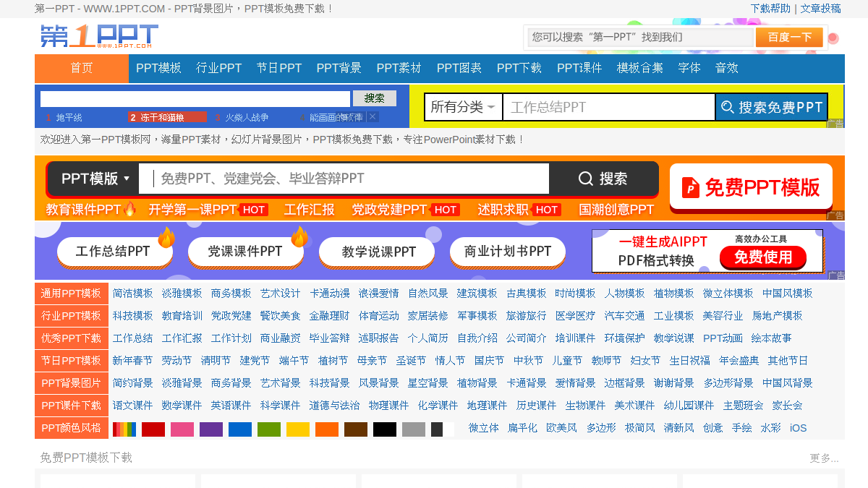
Task: Open the PPT模版 dropdown in orange banner
Action: tap(94, 179)
